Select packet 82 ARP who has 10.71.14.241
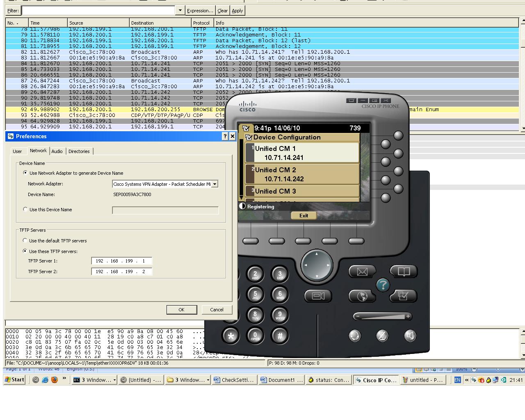The width and height of the screenshot is (525, 420). (262, 52)
